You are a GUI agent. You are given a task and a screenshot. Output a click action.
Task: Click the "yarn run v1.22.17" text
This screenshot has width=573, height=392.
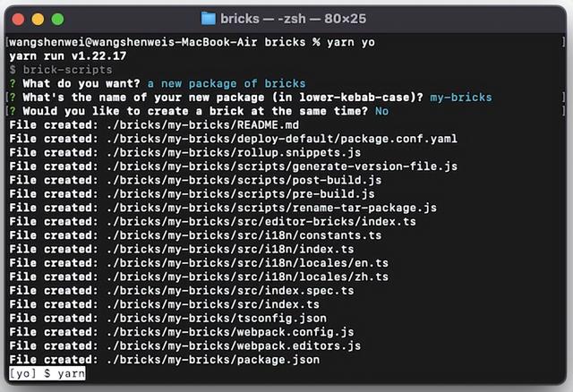(68, 55)
